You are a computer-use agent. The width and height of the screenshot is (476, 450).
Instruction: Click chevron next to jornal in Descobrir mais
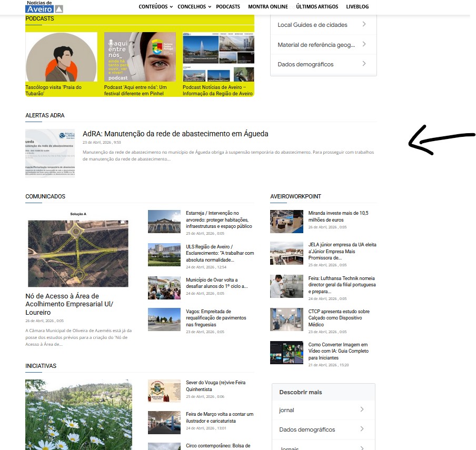362,410
